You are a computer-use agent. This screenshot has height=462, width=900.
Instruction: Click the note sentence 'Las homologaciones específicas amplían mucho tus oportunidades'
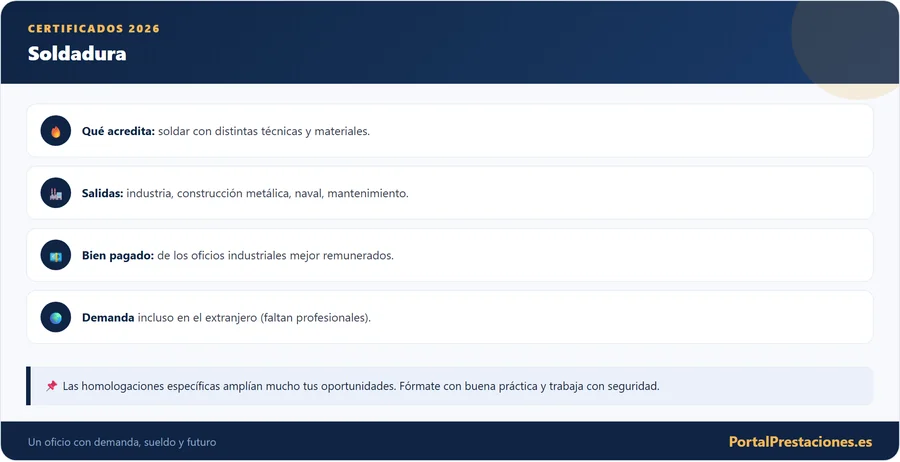tap(230, 386)
